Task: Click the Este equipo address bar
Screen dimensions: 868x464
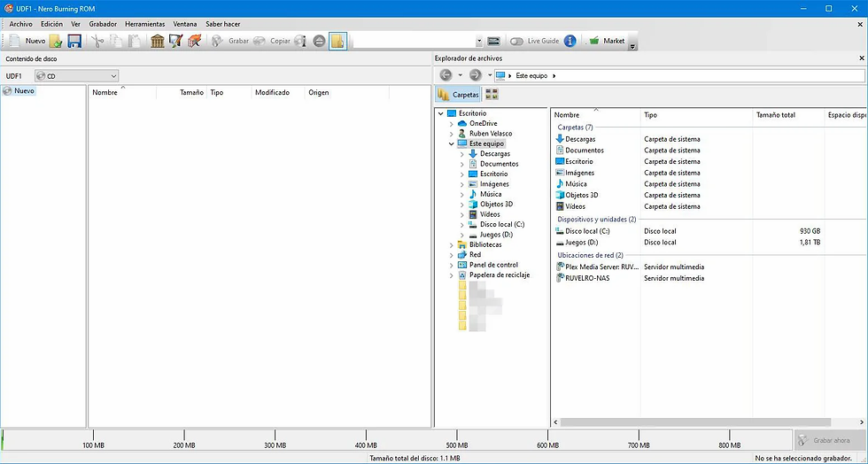Action: tap(678, 75)
